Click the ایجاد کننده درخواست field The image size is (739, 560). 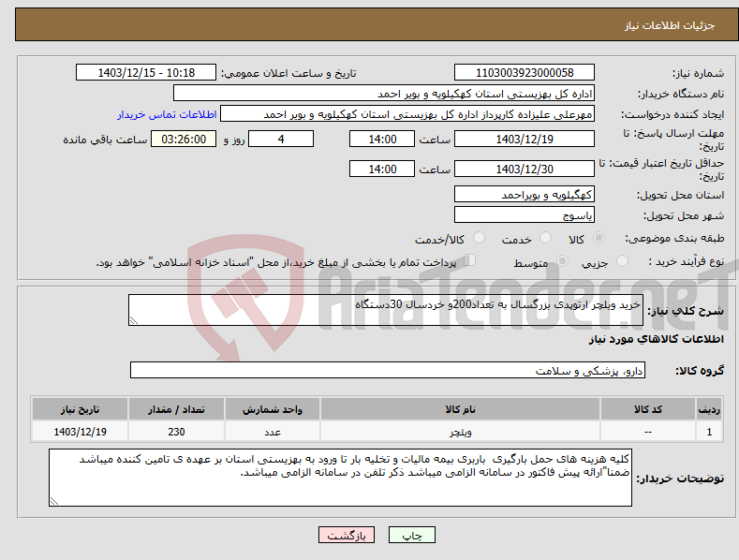[x=407, y=114]
